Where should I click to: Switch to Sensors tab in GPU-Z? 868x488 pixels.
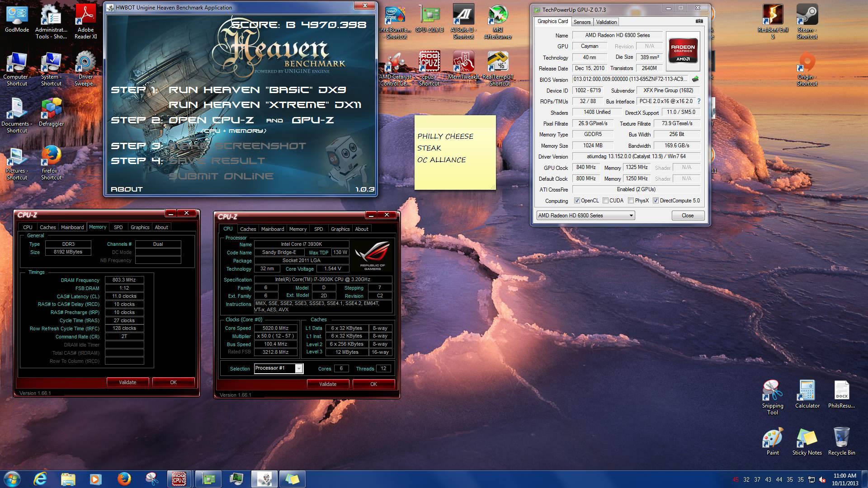pos(582,22)
